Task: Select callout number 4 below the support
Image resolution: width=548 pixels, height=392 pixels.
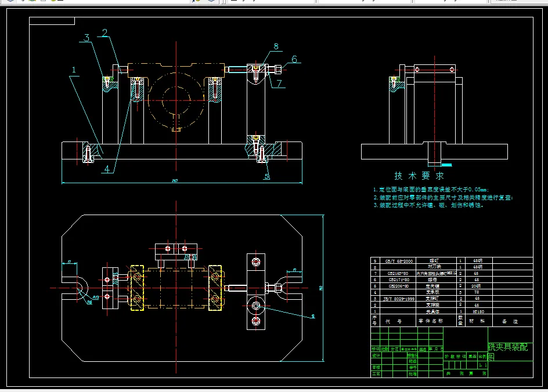Action: click(x=107, y=169)
